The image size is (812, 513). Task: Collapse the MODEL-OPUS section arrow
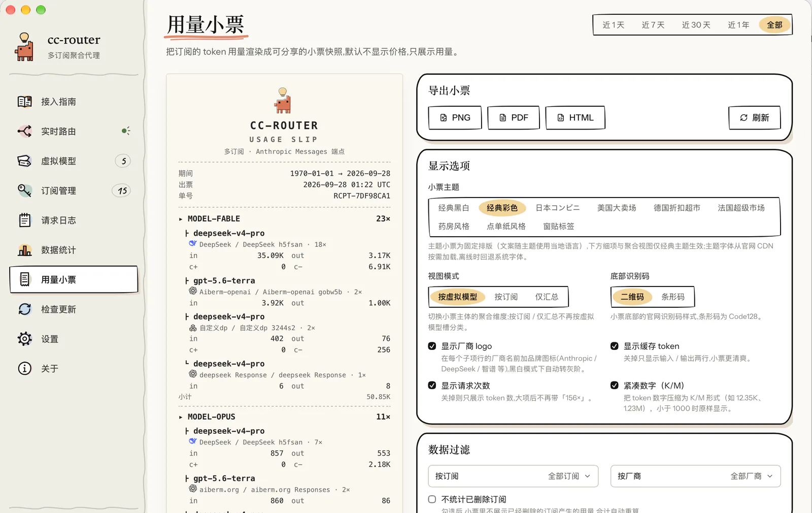click(181, 417)
